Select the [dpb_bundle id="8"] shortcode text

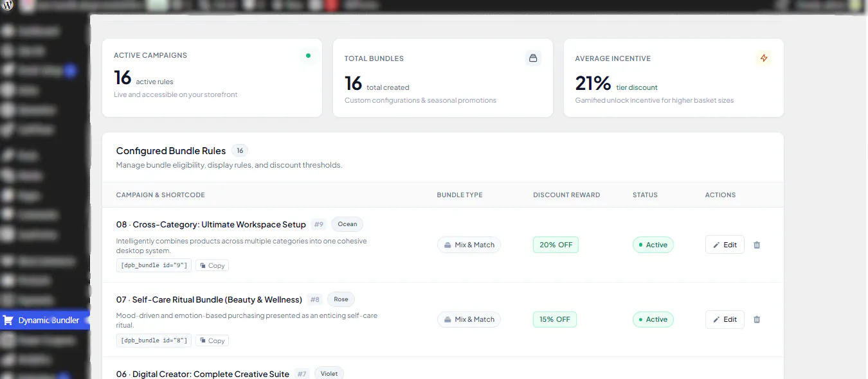[154, 340]
